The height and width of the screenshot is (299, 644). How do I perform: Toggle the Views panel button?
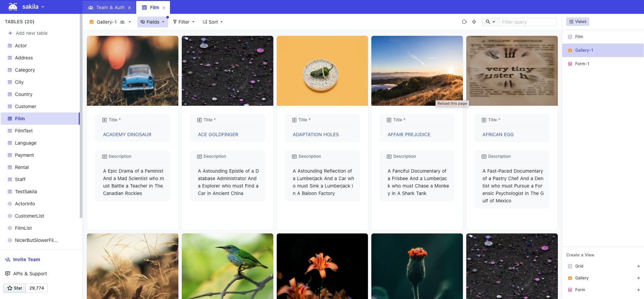(578, 22)
